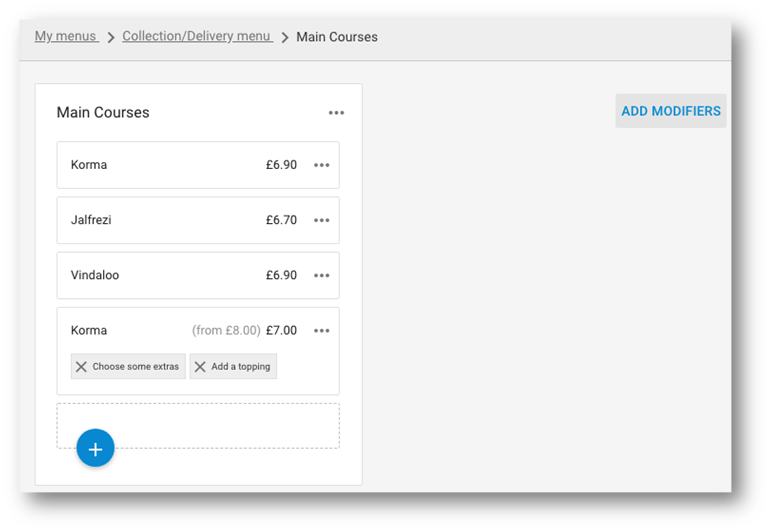Image resolution: width=771 pixels, height=532 pixels.
Task: Remove the 'Add a topping' modifier
Action: (x=200, y=366)
